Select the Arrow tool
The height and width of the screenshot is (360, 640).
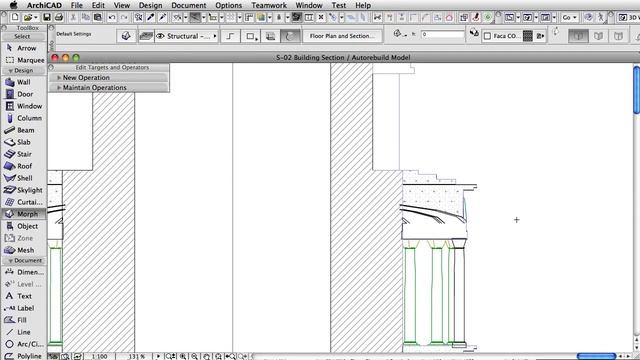click(x=23, y=48)
